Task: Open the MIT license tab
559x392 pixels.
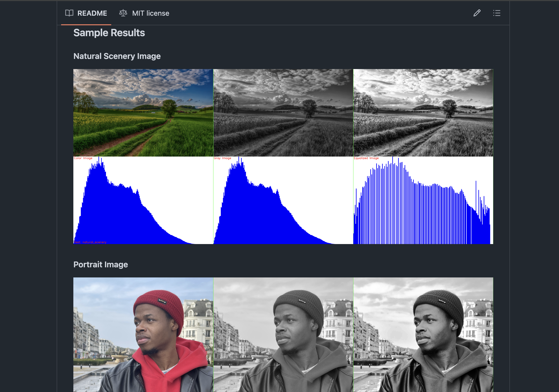Action: [x=151, y=13]
